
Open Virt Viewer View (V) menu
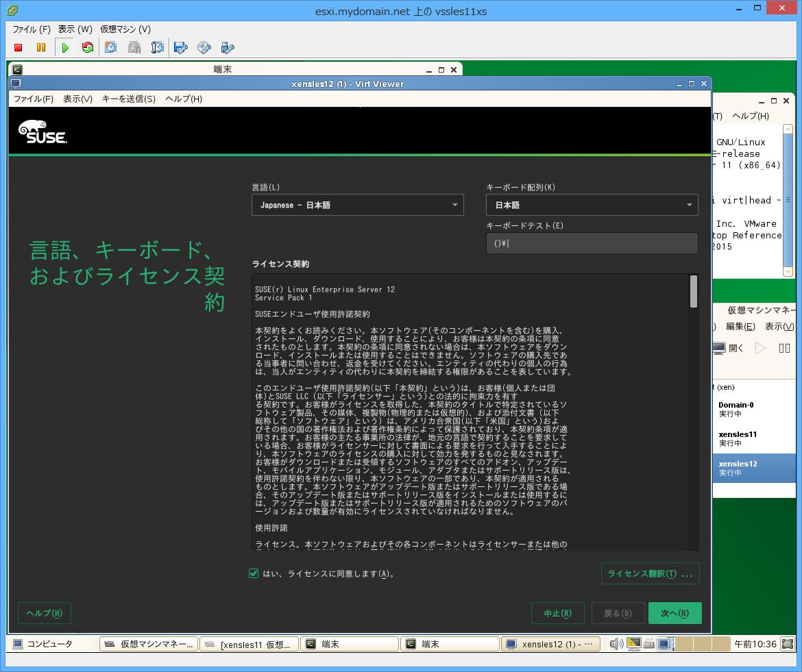click(77, 99)
